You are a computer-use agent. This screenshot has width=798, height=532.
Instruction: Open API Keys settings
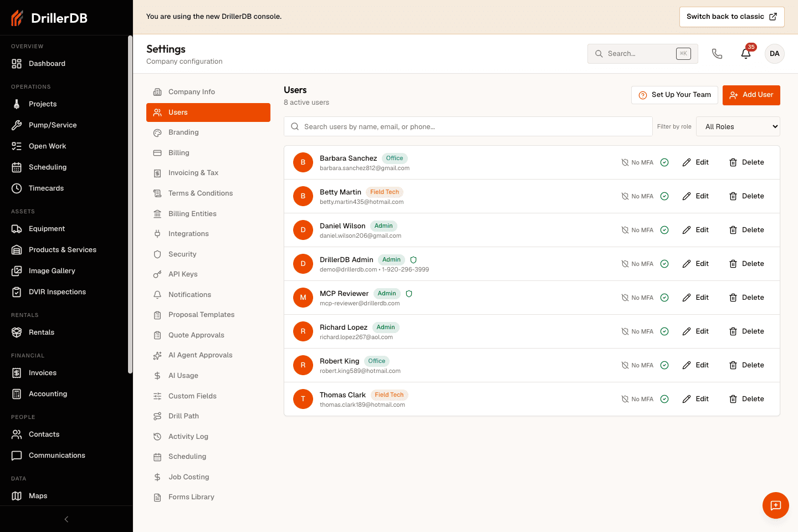[208, 274]
